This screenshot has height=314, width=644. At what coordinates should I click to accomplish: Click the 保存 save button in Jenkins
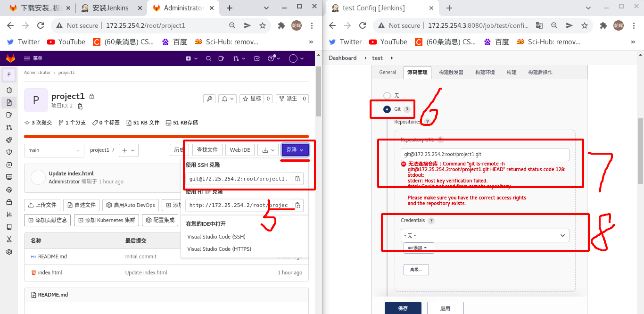pyautogui.click(x=403, y=308)
